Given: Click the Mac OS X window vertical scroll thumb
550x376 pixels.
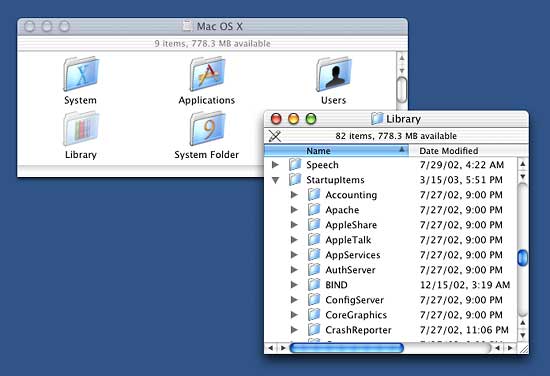Looking at the screenshot, I should tap(402, 90).
